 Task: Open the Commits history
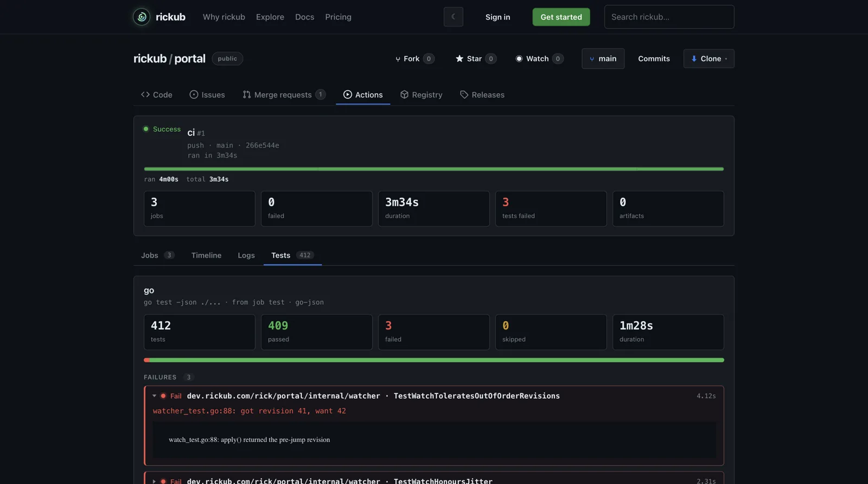[x=654, y=59]
